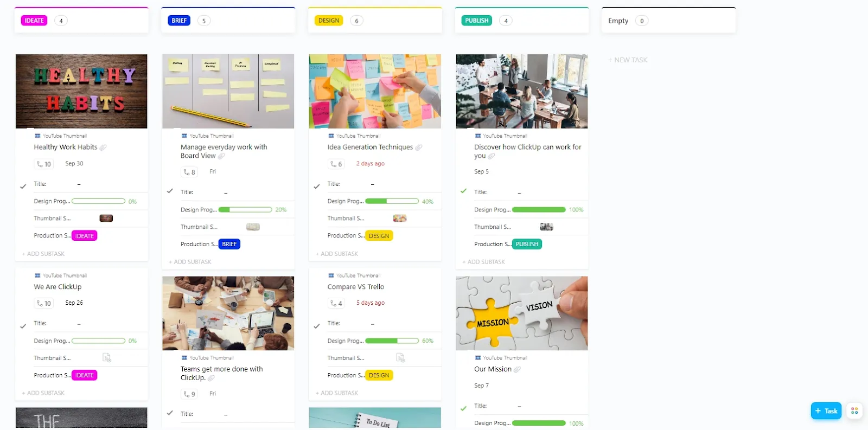Click the apps grid icon beside the Task button
This screenshot has height=430, width=868.
click(854, 411)
